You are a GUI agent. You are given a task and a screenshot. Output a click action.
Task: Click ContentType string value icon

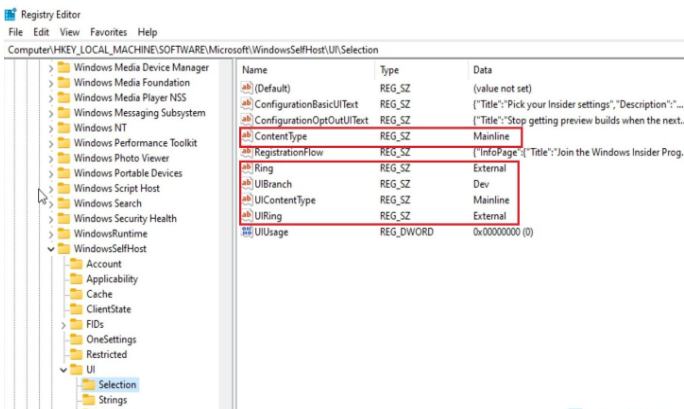tap(246, 136)
